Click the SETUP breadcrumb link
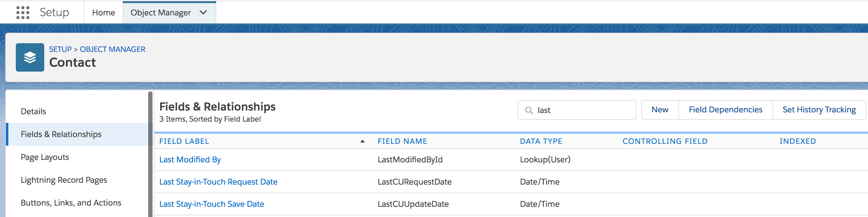This screenshot has height=217, width=868. click(x=60, y=49)
